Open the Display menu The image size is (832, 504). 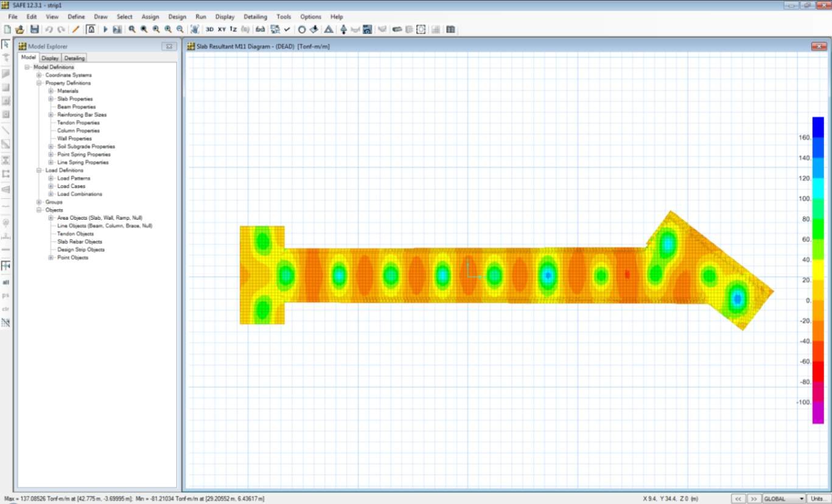[225, 17]
